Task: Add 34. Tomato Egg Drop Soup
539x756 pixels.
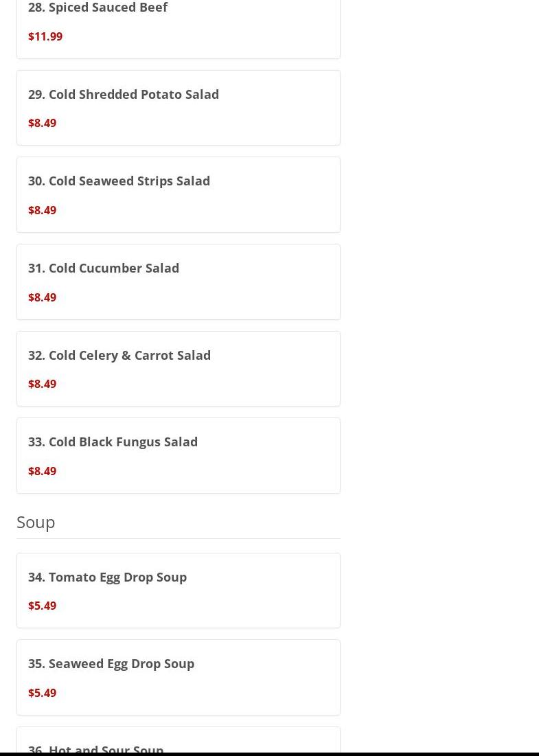Action: pyautogui.click(x=107, y=577)
